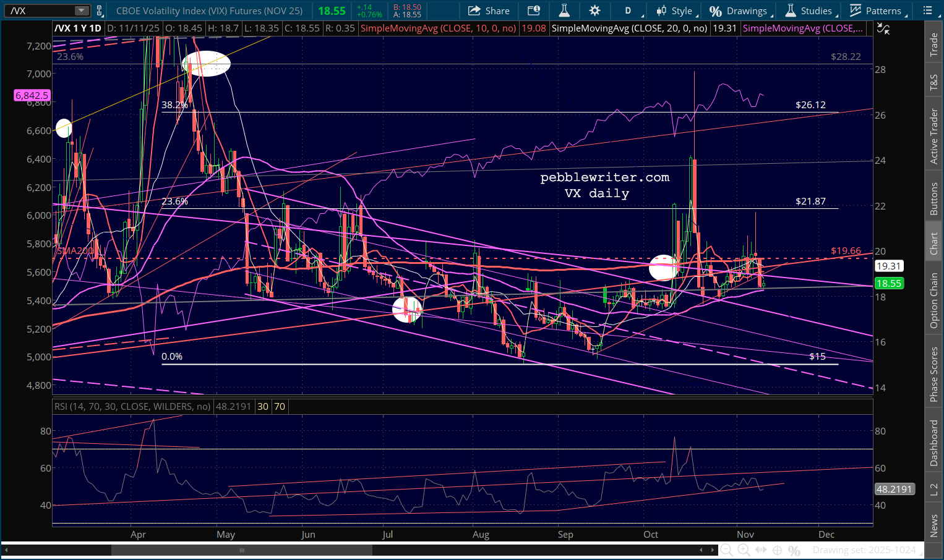Switch to the Active Trader side tab
This screenshot has width=944, height=560.
(x=933, y=136)
